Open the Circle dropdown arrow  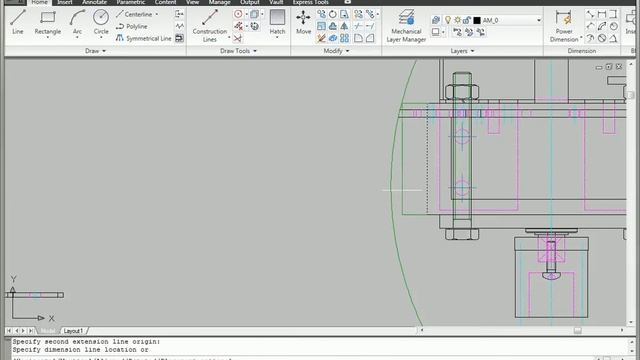[x=101, y=38]
